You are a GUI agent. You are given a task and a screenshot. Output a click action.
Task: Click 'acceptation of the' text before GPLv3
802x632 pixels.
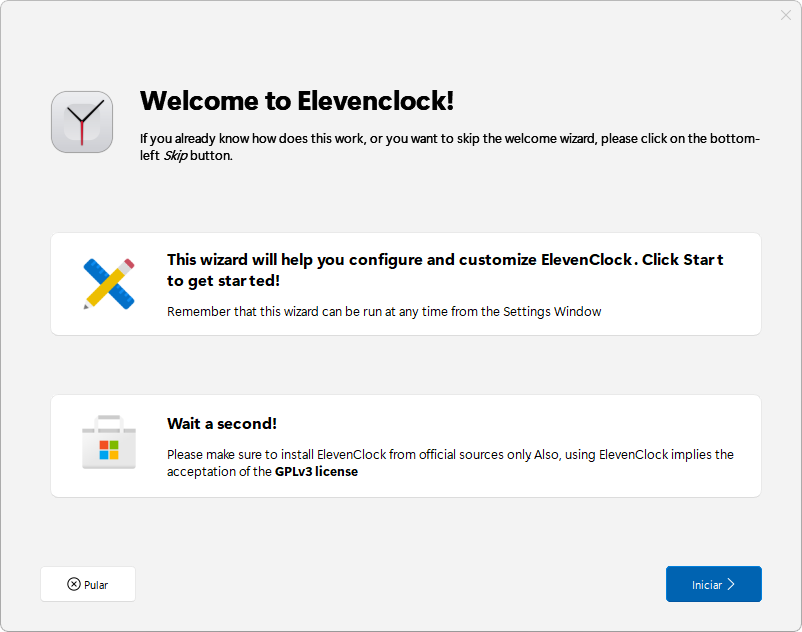(x=219, y=471)
